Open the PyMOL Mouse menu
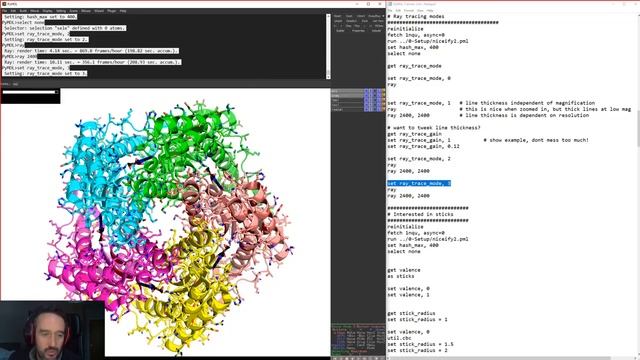The height and width of the screenshot is (360, 640). tap(86, 11)
